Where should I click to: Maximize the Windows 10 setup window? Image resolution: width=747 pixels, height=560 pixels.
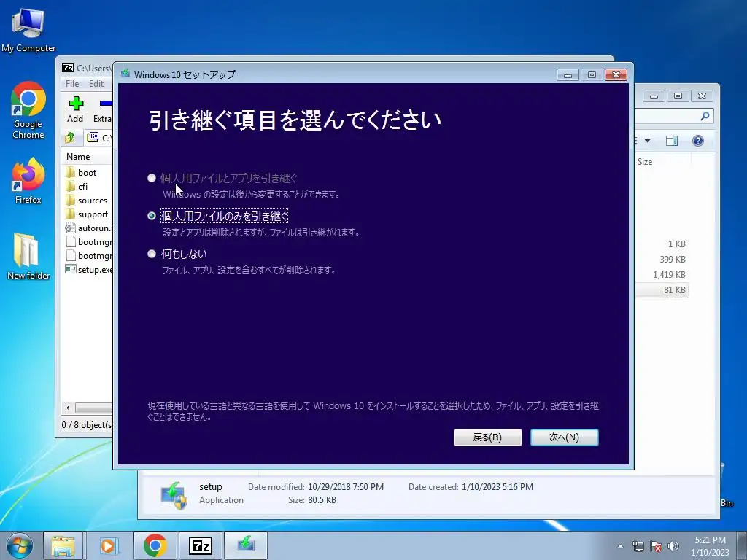pyautogui.click(x=592, y=75)
